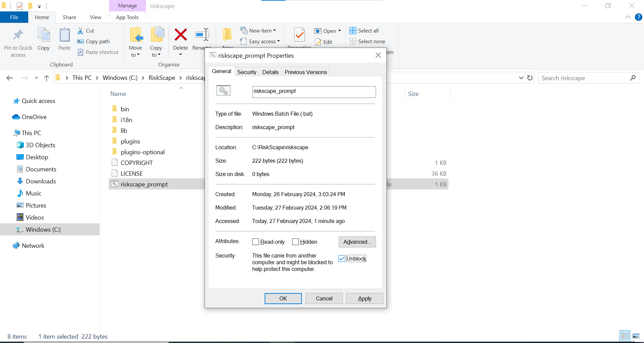
Task: Click the Cut scissors icon
Action: [x=80, y=31]
